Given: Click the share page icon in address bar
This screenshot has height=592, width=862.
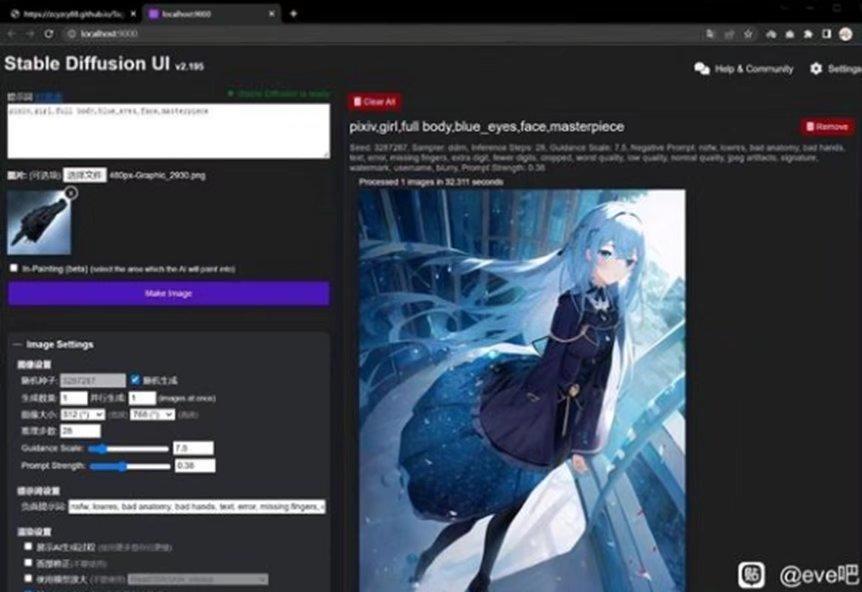Looking at the screenshot, I should click(730, 34).
